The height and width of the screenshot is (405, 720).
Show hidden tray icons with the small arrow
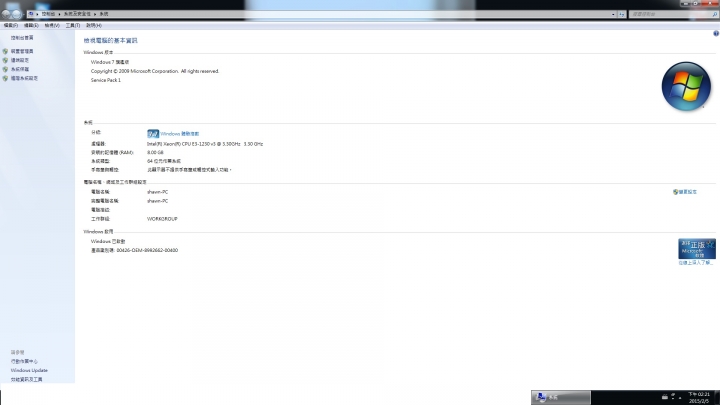(680, 398)
